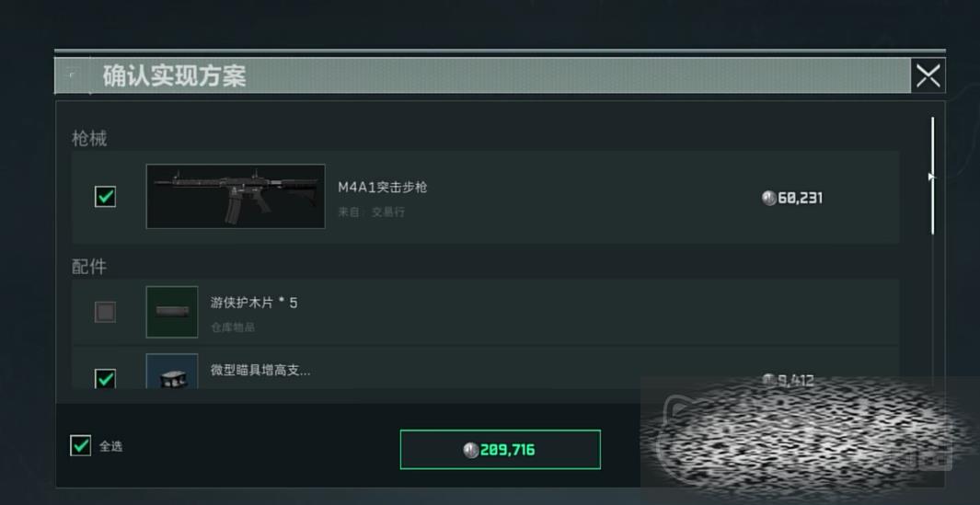Select the 游侠护木片 * 5 item name
This screenshot has height=505, width=980.
coord(254,304)
